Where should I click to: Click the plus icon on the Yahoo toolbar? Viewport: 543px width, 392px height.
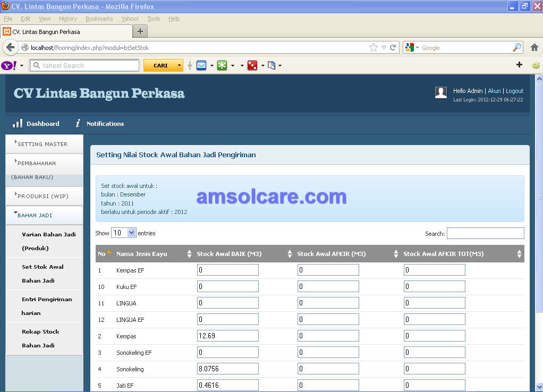519,65
